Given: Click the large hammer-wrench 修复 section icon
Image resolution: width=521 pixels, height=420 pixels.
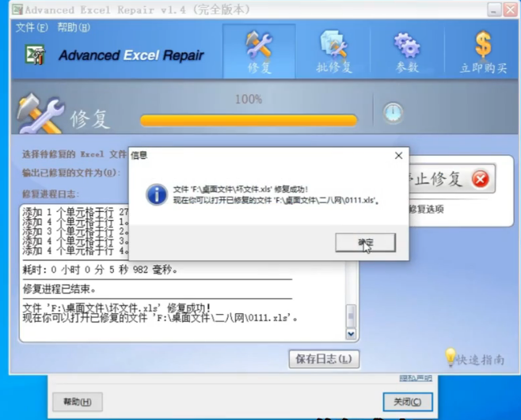Looking at the screenshot, I should (40, 114).
